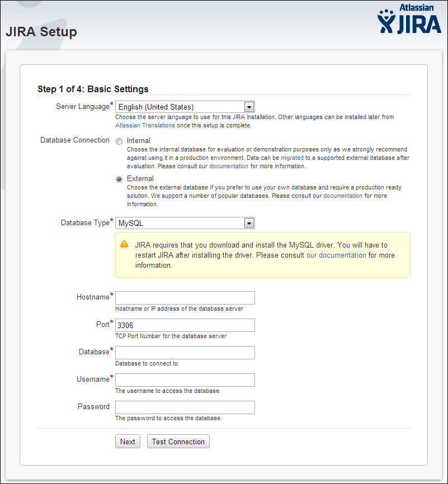Click the 'Database Type' label
Screen dimensions: 448x484
coord(85,222)
